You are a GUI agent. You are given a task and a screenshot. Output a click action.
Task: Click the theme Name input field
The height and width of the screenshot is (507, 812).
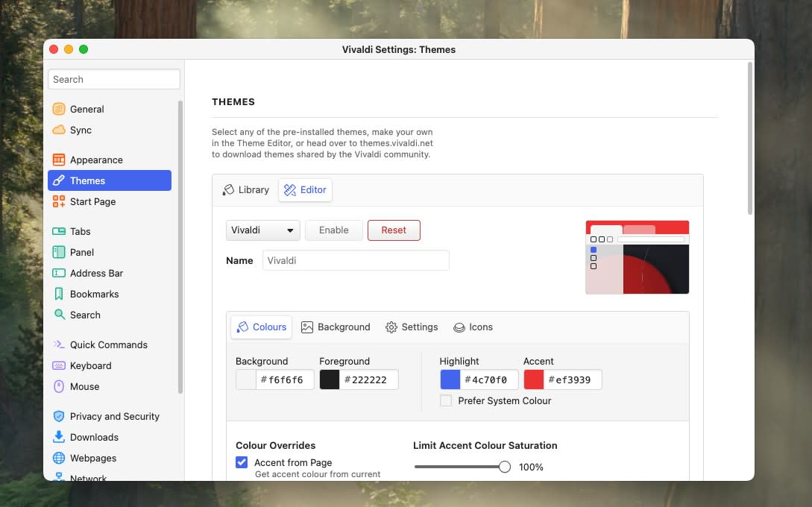click(356, 260)
